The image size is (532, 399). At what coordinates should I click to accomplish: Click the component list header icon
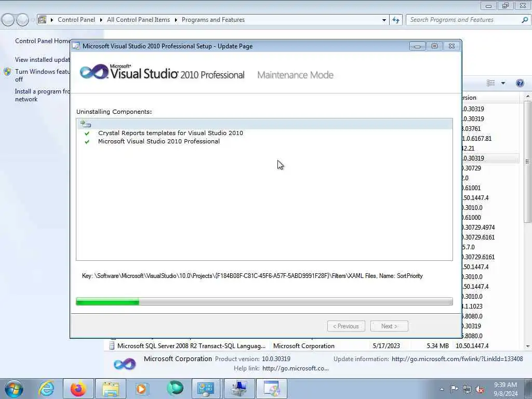click(x=86, y=124)
